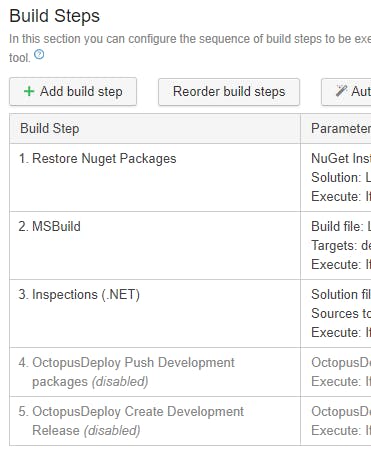371x457 pixels.
Task: Click NuGet Installer parameters of step 1
Action: click(341, 158)
